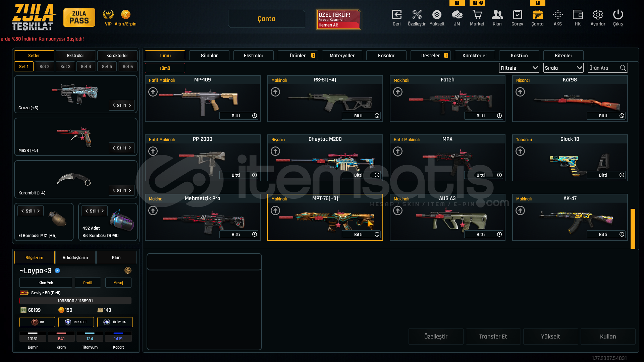644x362 pixels.
Task: Select Set 6 loadout
Action: coord(128,66)
